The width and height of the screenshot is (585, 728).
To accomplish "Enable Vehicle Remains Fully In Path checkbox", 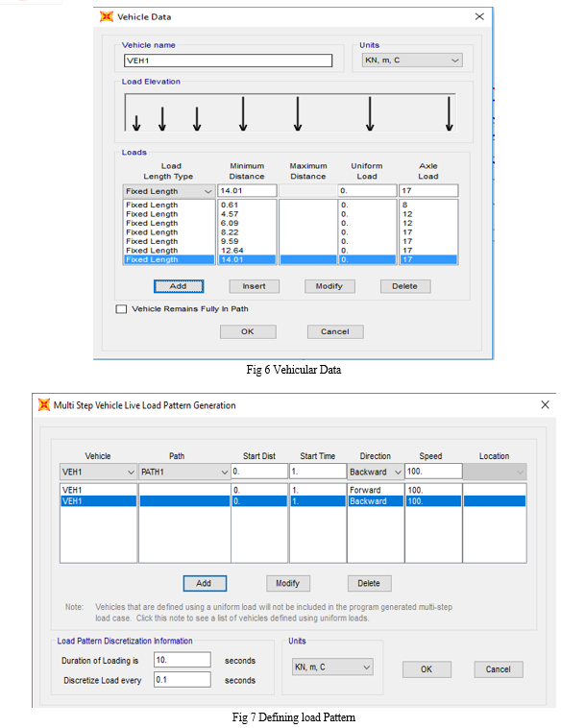I will point(121,309).
